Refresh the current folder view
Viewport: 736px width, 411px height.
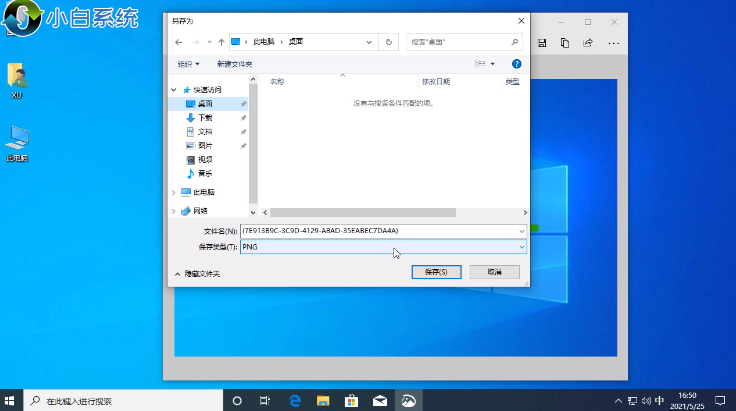387,42
